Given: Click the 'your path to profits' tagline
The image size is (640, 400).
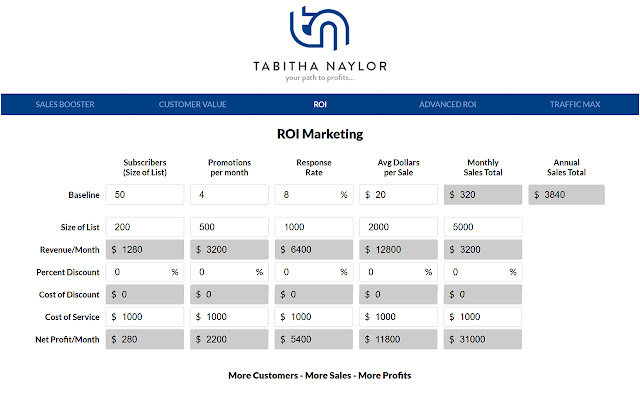Looking at the screenshot, I should tap(320, 78).
